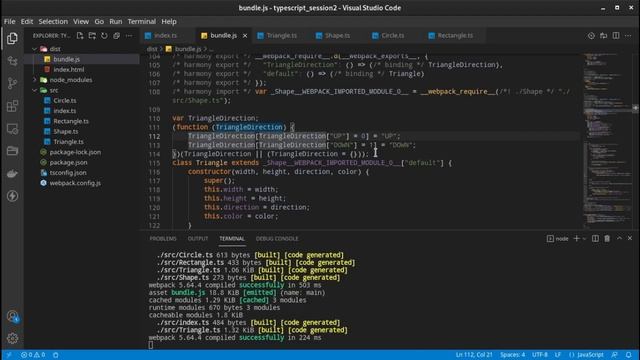Screen dimensions: 640x360
Task: Close the terminal panel
Action: click(x=630, y=238)
